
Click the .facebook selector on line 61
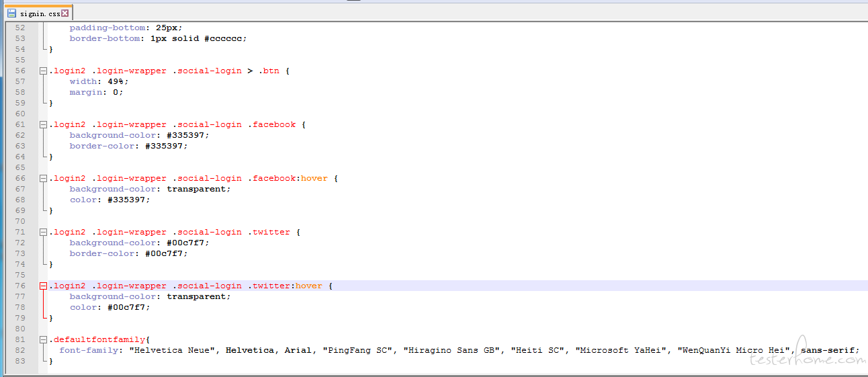[271, 124]
